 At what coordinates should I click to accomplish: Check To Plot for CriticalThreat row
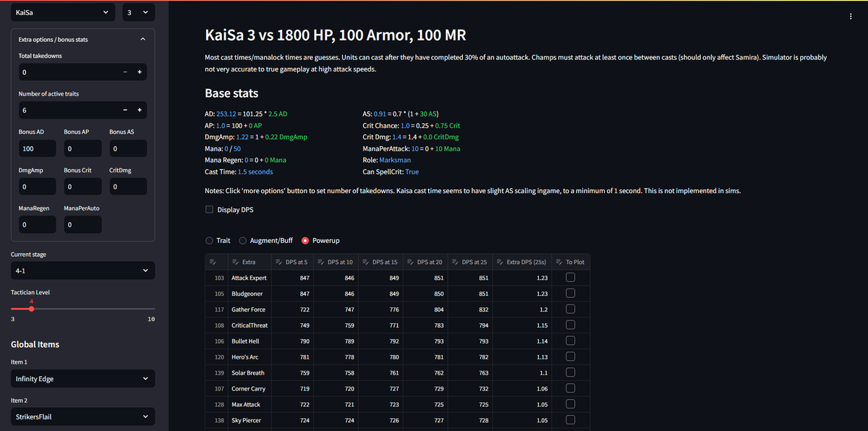(x=570, y=325)
